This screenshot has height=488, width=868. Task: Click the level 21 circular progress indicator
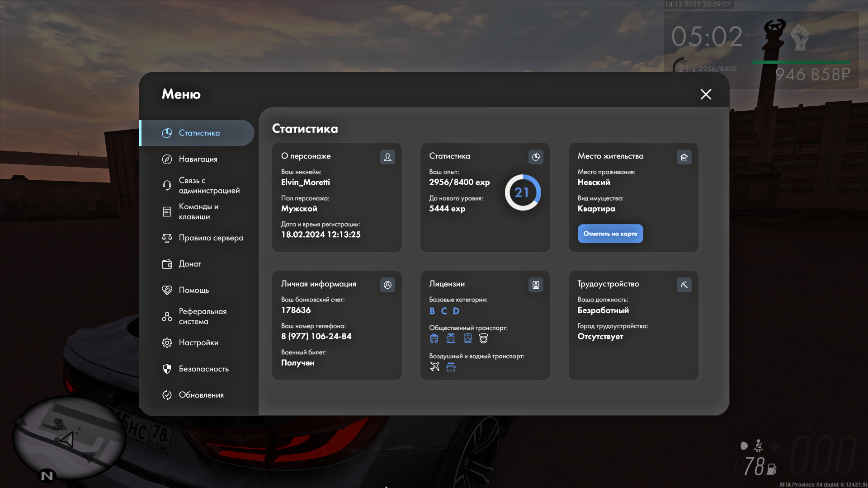click(x=522, y=192)
